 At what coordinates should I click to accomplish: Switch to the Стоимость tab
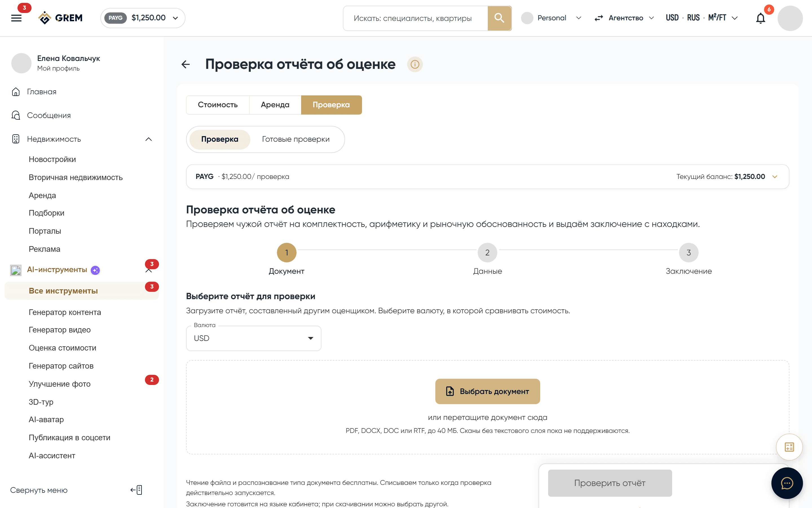click(218, 105)
